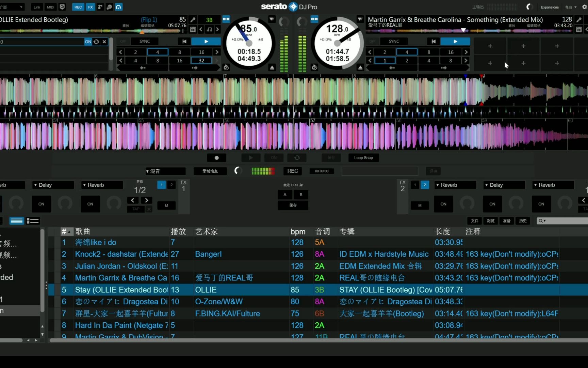This screenshot has height=368, width=588.
Task: Toggle FX 2 Delay ON button
Action: [x=492, y=204]
